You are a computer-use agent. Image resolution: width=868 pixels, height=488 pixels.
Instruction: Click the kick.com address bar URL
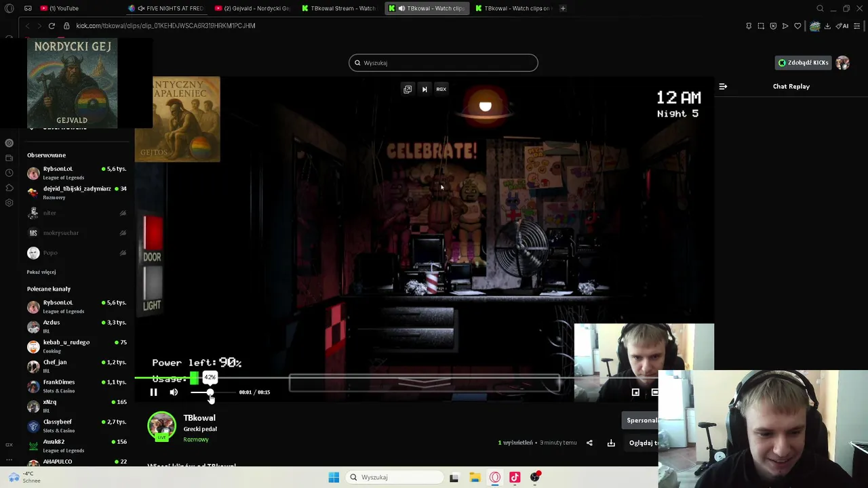pos(165,26)
